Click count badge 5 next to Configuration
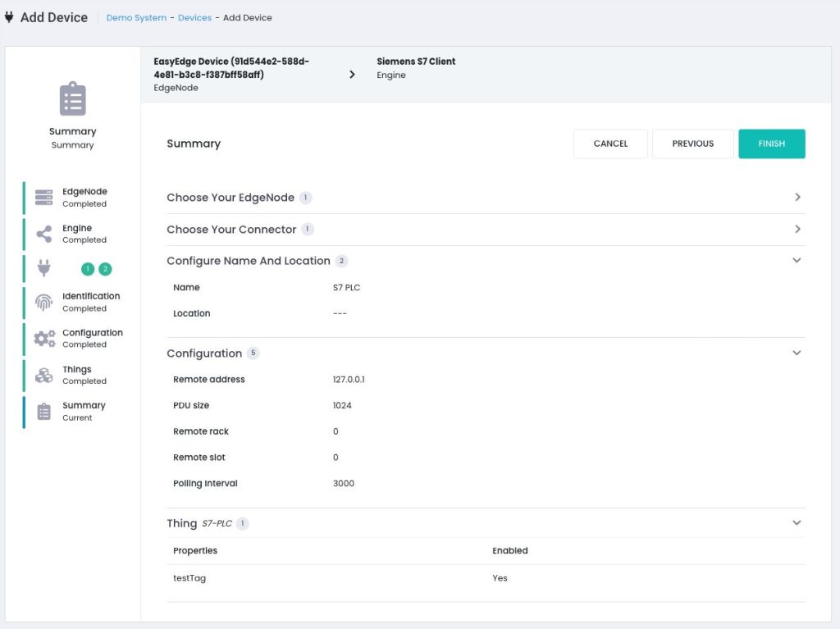This screenshot has height=629, width=840. click(x=253, y=353)
